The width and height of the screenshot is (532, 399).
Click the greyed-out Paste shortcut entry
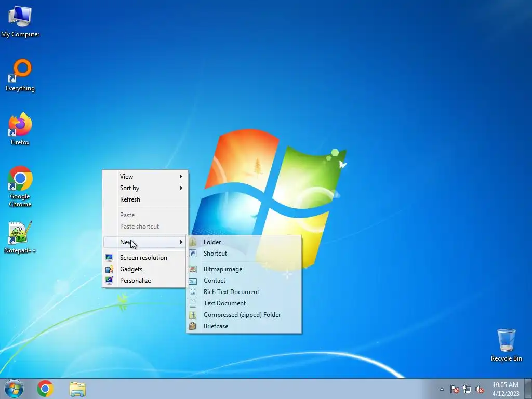(x=145, y=227)
